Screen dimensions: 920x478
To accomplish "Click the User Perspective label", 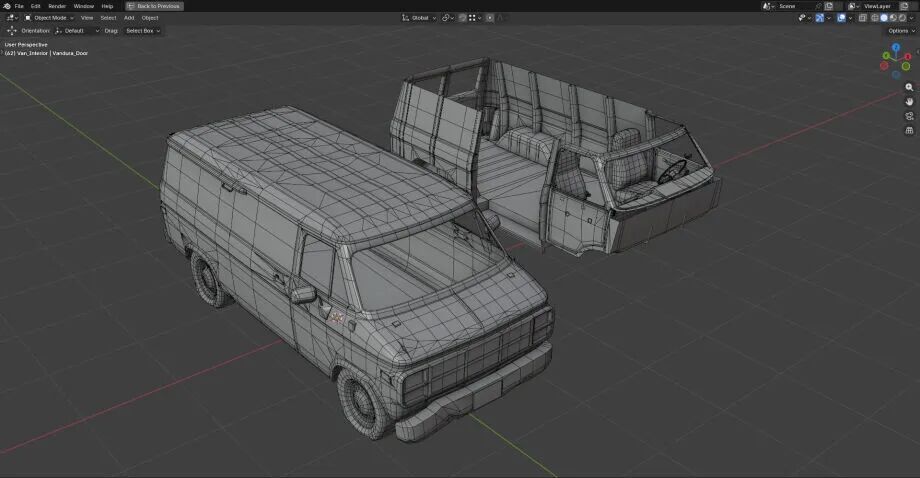I will point(26,45).
